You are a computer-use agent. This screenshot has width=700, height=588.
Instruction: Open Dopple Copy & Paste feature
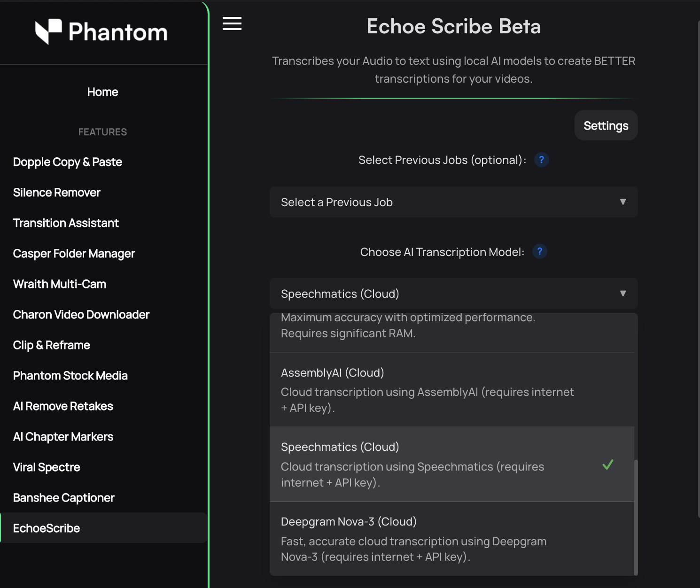[x=68, y=162]
